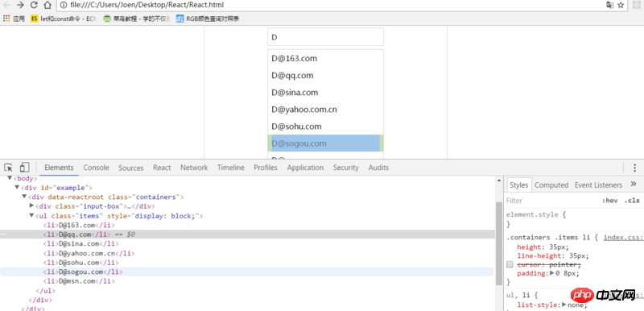Screen dimensions: 644x311
Task: Open the Profiles tab
Action: pyautogui.click(x=266, y=168)
